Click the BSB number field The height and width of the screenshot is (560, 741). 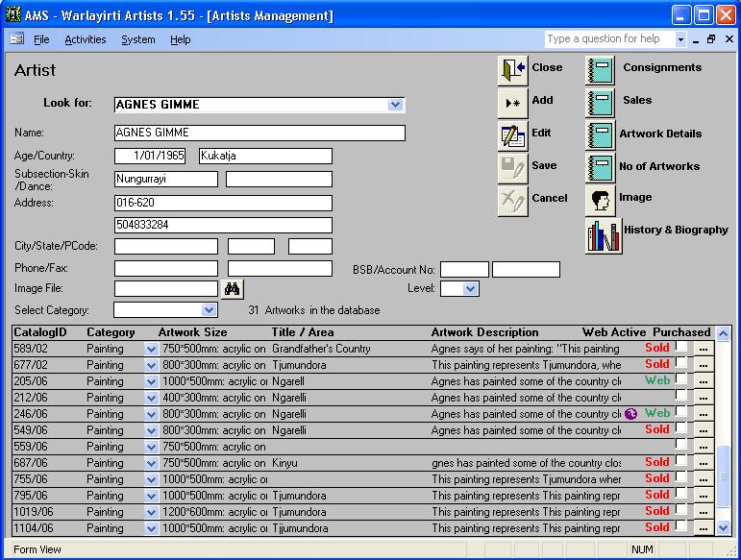click(464, 270)
